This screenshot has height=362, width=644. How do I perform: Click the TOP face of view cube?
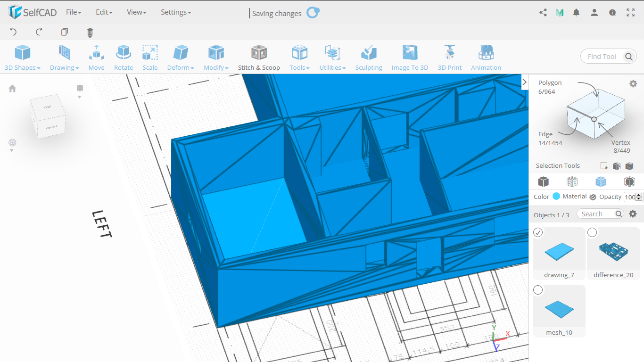click(x=47, y=107)
